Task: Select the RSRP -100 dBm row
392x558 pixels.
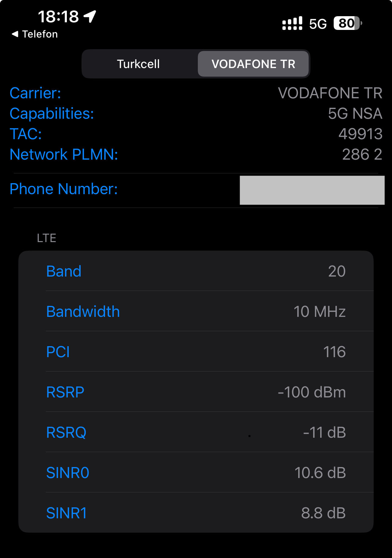Action: click(196, 392)
